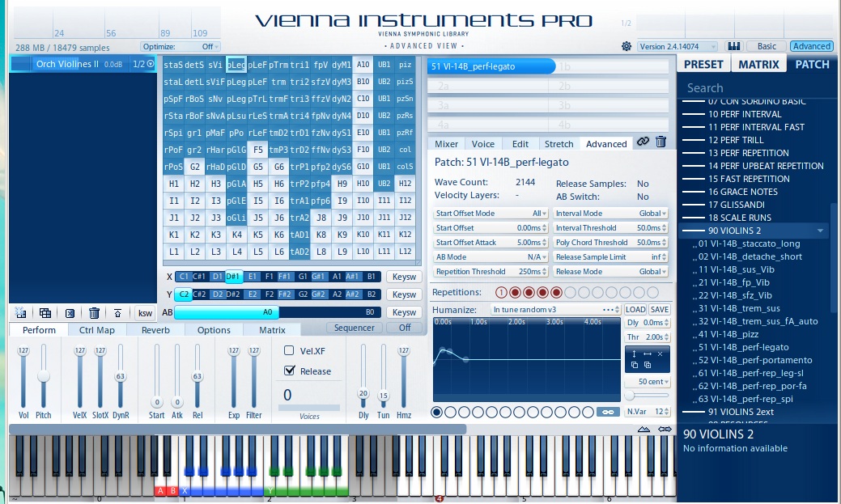
Task: Switch to Advanced view button
Action: 812,46
